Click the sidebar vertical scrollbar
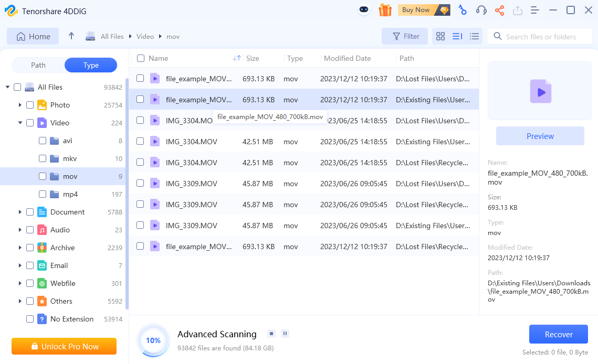 click(x=127, y=194)
